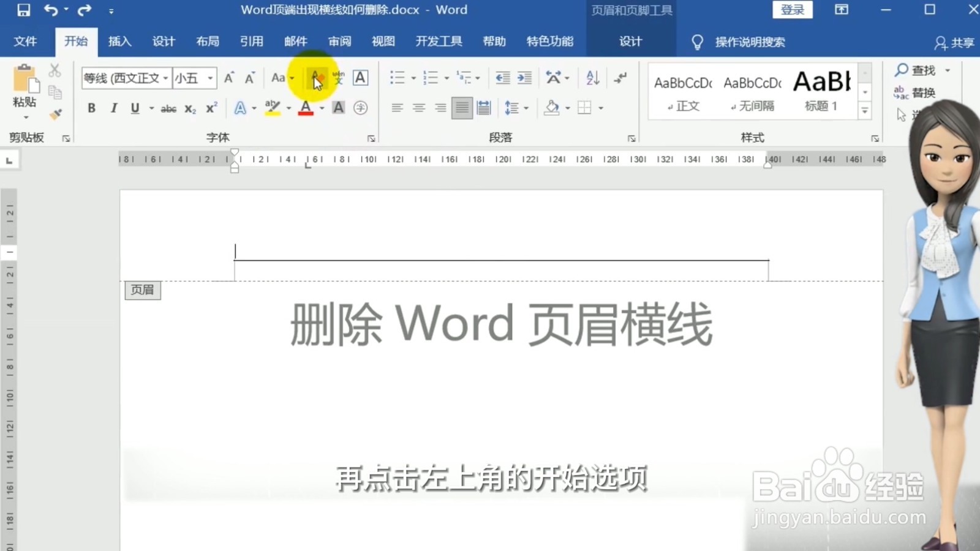Image resolution: width=980 pixels, height=551 pixels.
Task: Toggle italic formatting
Action: pos(113,108)
